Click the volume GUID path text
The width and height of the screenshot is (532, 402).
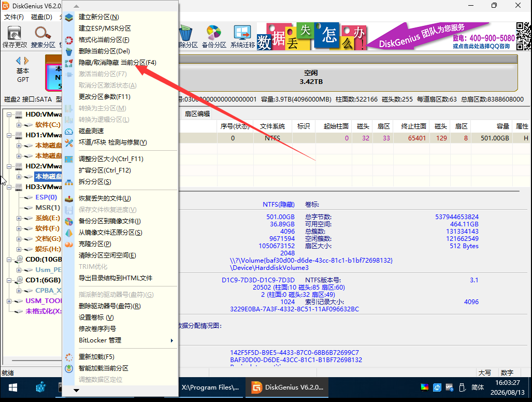311,261
